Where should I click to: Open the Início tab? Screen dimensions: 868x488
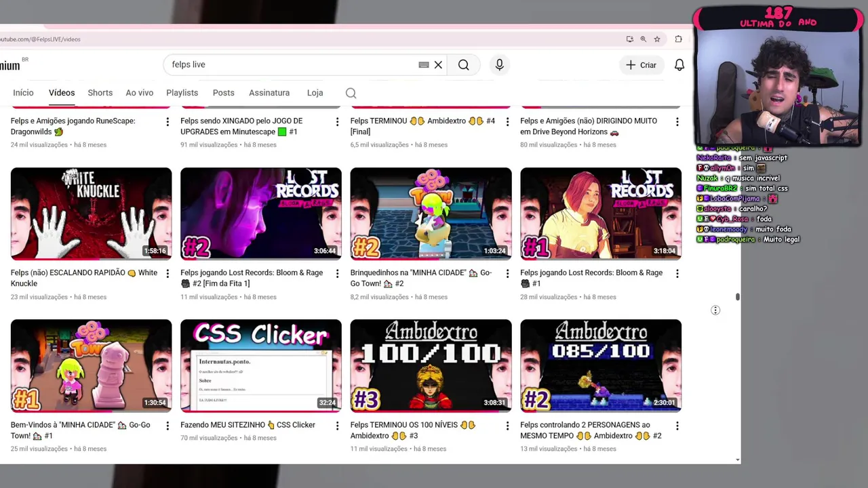[x=23, y=93]
